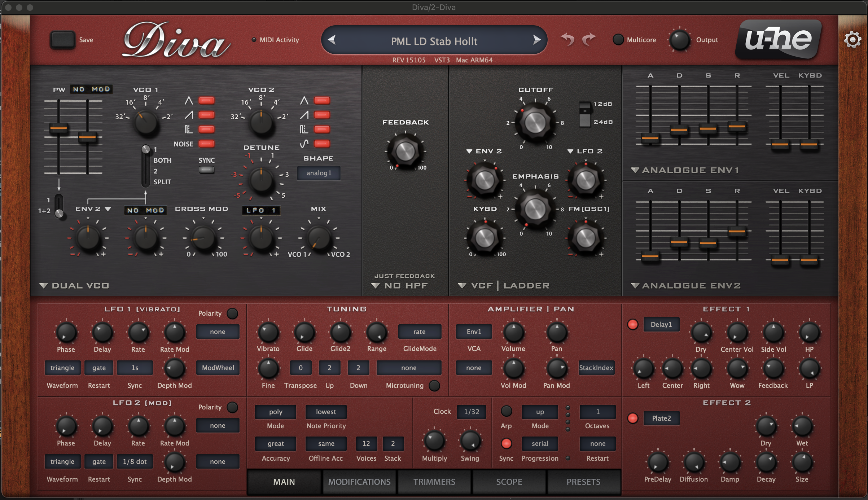Open the LFO 1 Waveform triangle dropdown
Screen dimensions: 868x500
[x=62, y=368]
